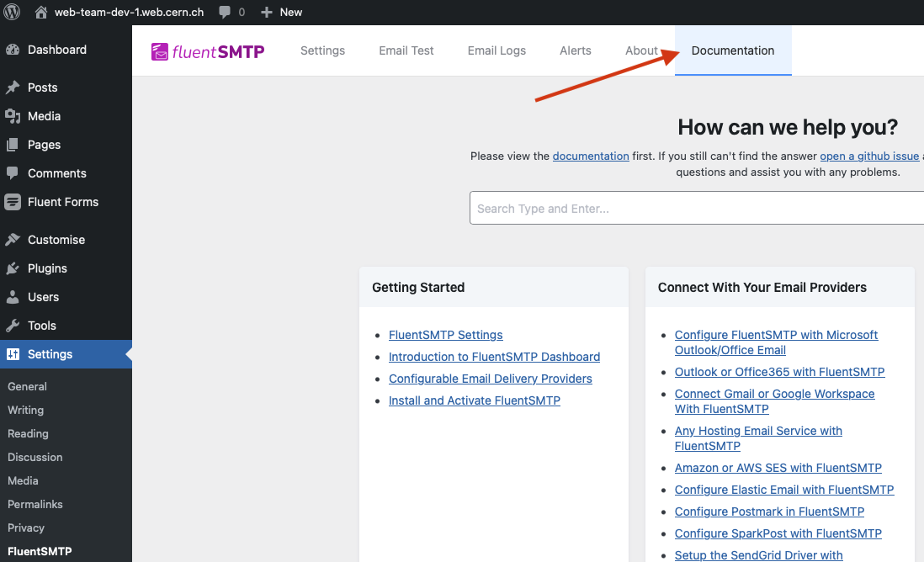Click the home icon beside site name

(40, 12)
